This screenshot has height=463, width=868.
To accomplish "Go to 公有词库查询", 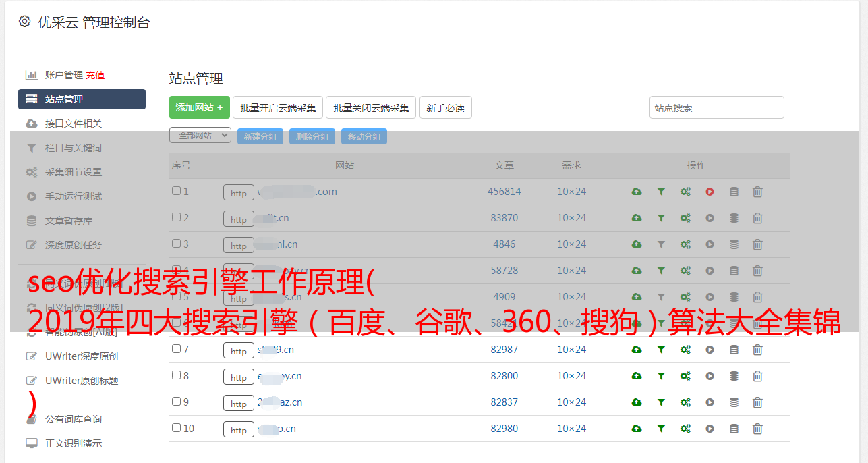I will tap(74, 419).
